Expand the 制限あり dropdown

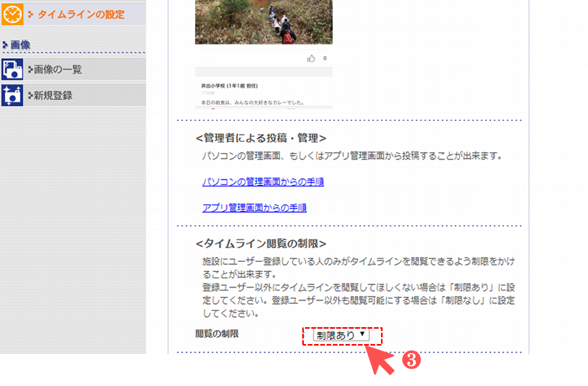pos(341,335)
